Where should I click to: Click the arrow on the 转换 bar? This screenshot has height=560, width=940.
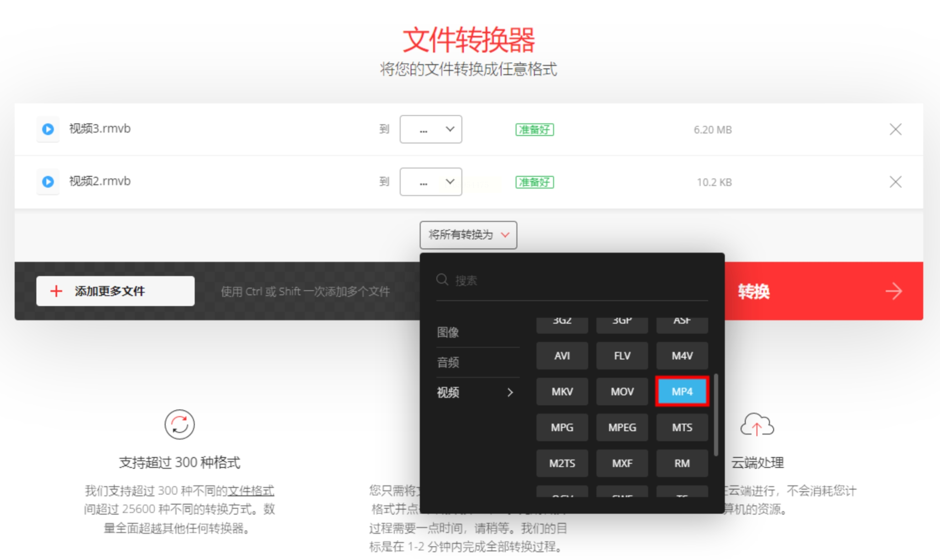point(894,291)
